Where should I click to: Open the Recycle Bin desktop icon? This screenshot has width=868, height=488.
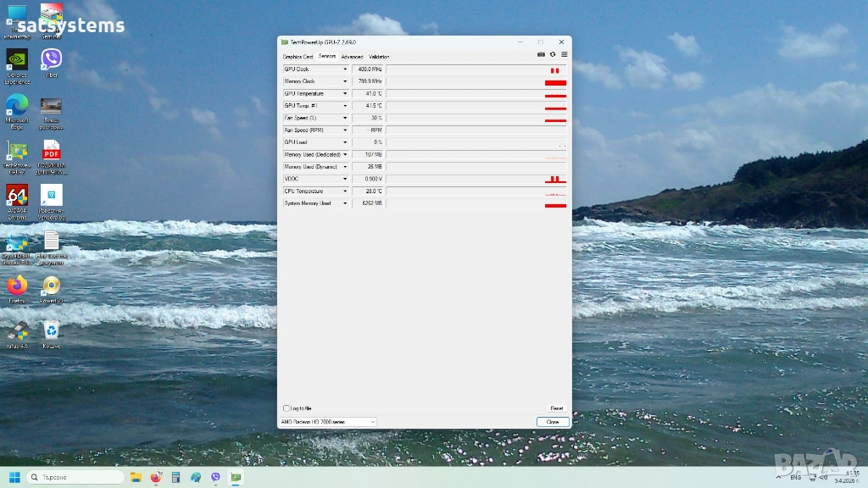[52, 330]
